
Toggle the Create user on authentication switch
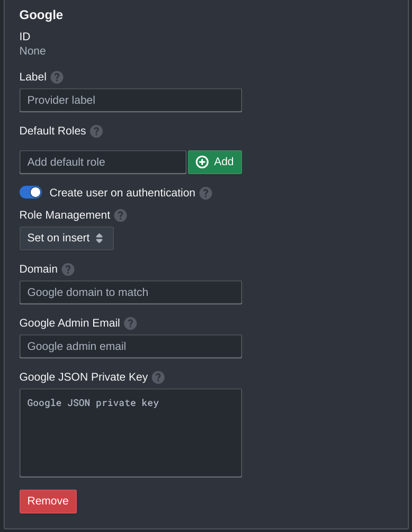point(31,192)
